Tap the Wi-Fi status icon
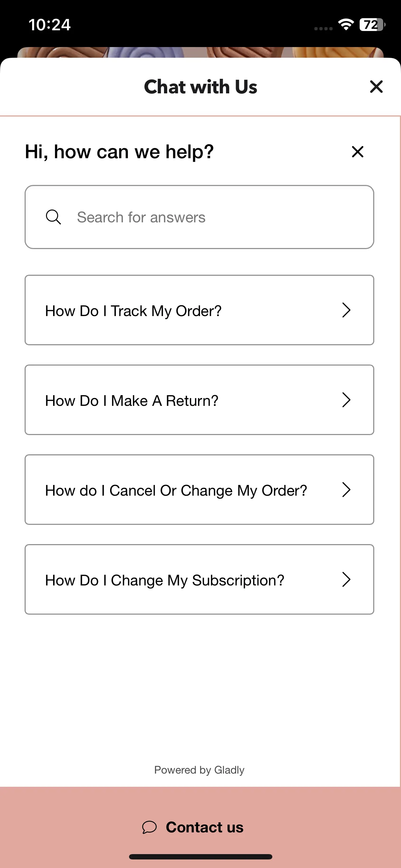 coord(346,25)
